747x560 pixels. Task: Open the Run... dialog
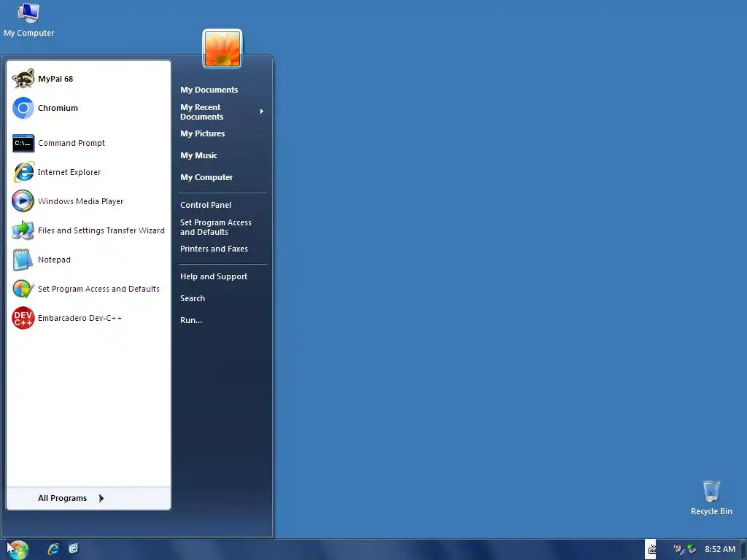222,320
